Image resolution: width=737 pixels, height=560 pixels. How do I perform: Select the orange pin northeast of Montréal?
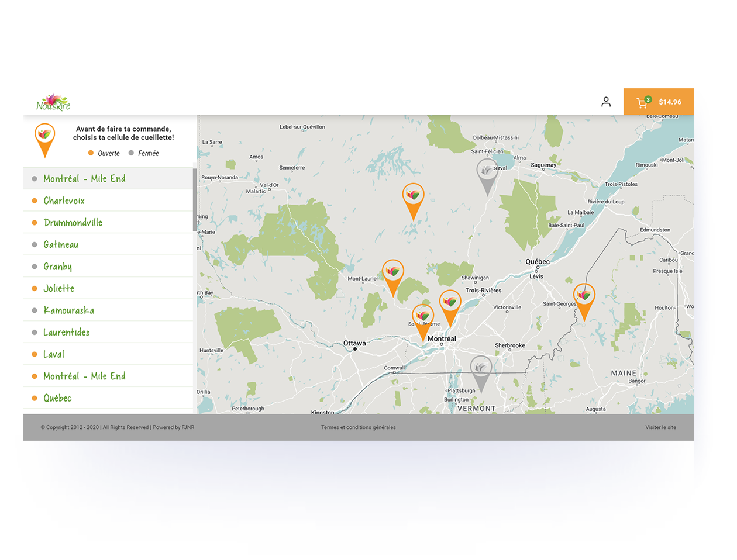tap(450, 308)
